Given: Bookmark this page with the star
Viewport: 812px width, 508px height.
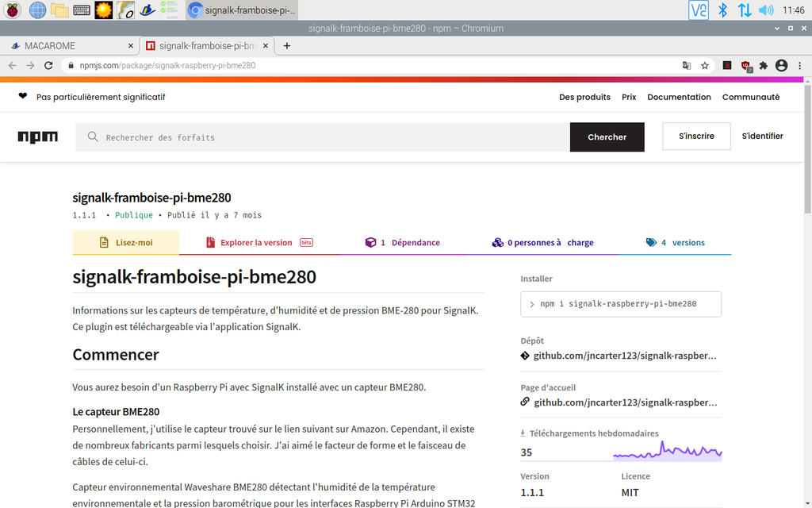Looking at the screenshot, I should point(705,65).
